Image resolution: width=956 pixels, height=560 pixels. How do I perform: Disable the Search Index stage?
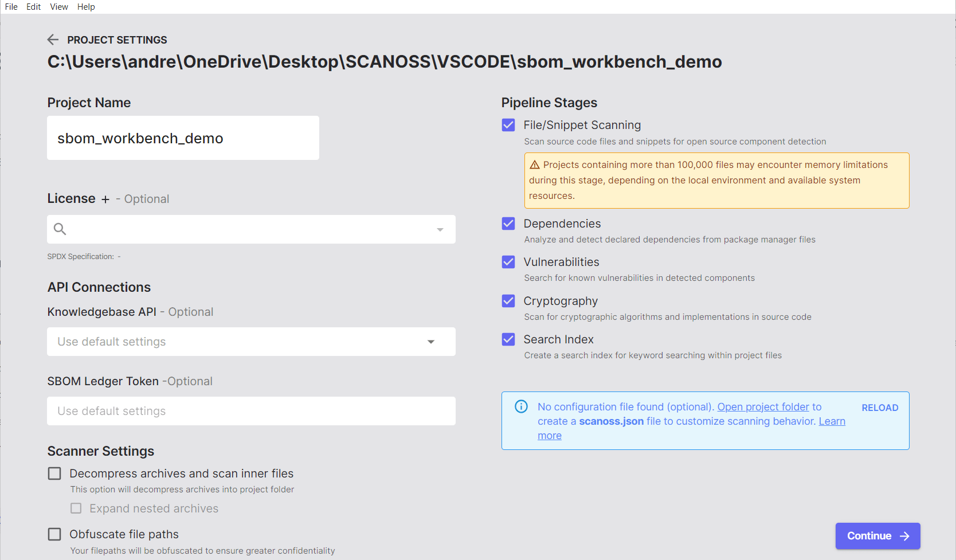[508, 339]
